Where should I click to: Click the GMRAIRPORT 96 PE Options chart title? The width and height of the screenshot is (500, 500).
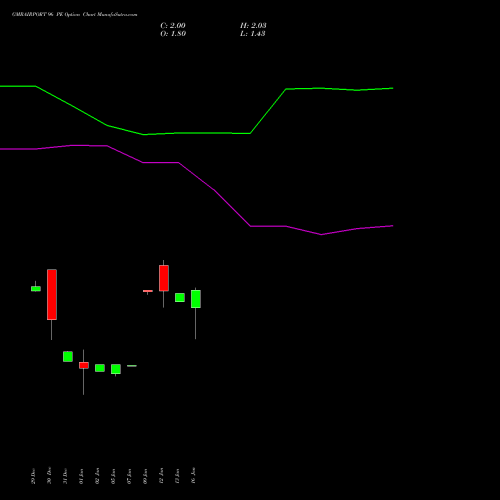(x=74, y=15)
